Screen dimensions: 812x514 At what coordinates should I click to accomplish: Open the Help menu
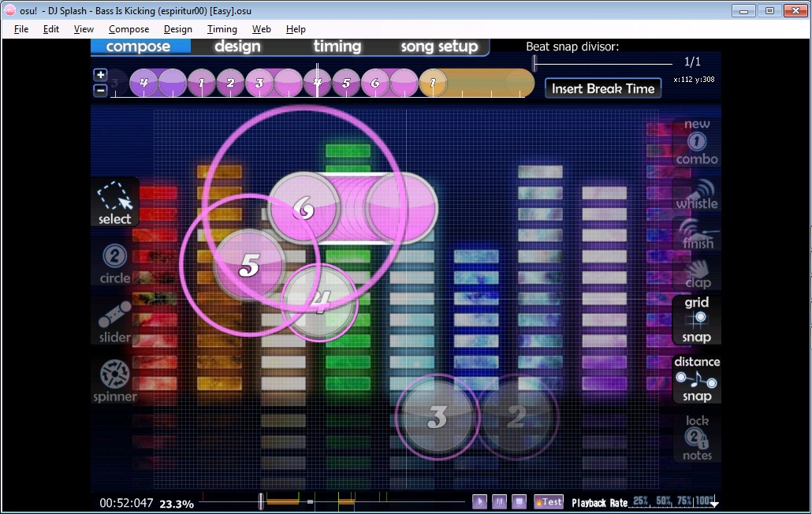point(296,29)
